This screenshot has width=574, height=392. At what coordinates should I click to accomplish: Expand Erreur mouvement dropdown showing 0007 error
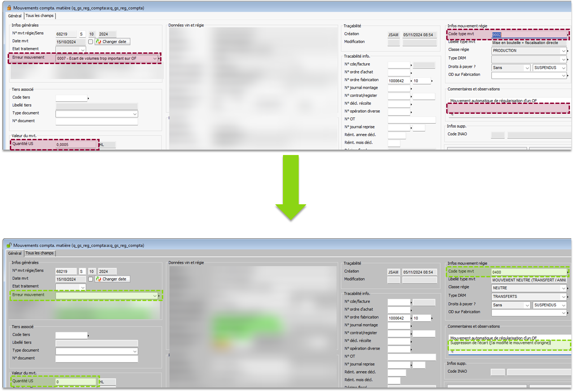pyautogui.click(x=155, y=59)
